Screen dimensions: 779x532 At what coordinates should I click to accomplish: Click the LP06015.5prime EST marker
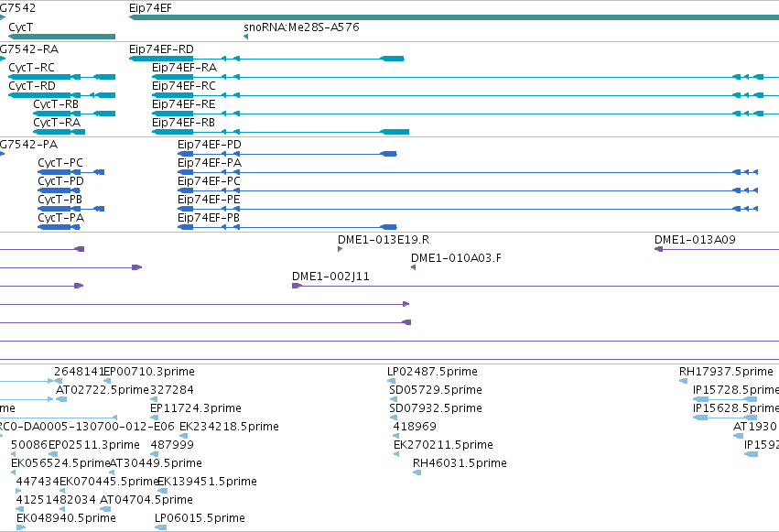160,527
